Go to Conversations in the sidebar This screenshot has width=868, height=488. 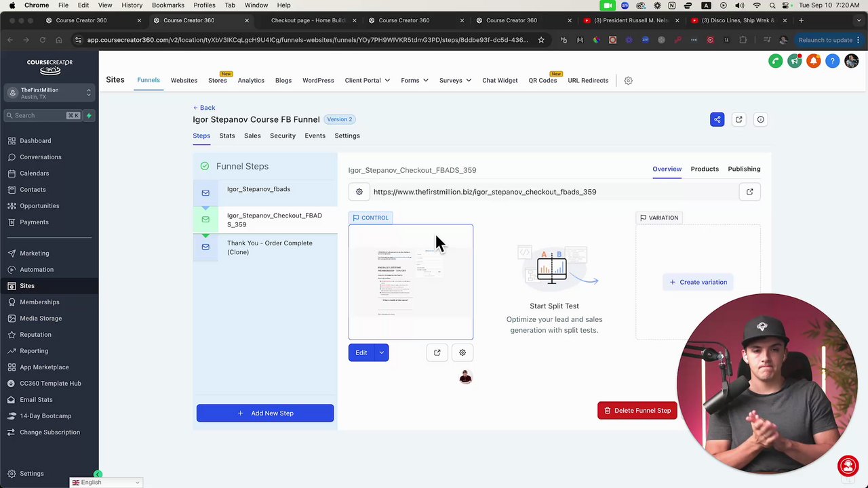[41, 157]
